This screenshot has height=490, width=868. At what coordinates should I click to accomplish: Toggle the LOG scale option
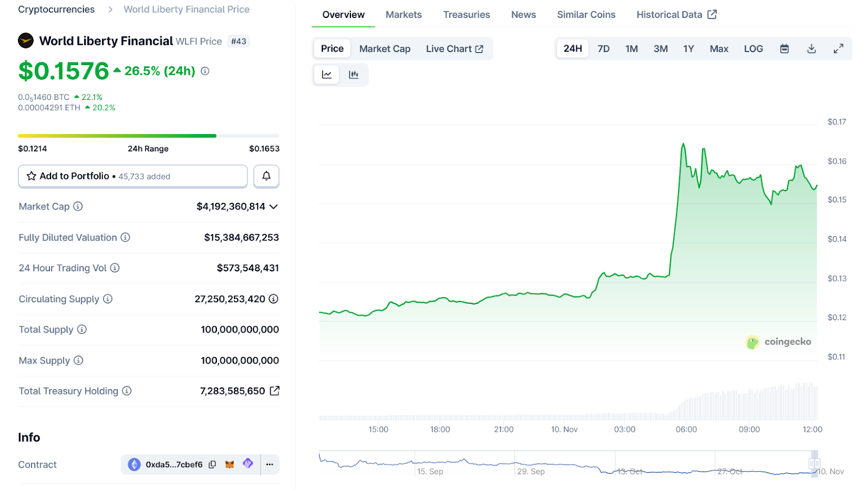tap(753, 49)
